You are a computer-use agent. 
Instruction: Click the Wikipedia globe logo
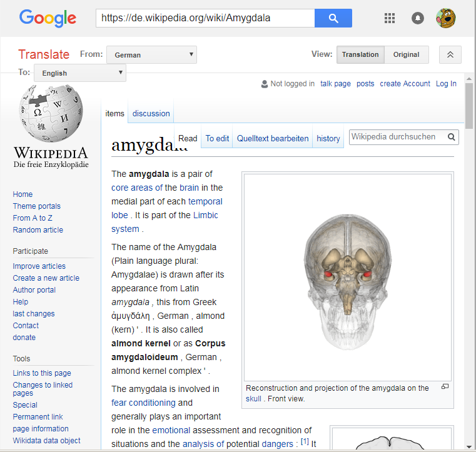(51, 113)
